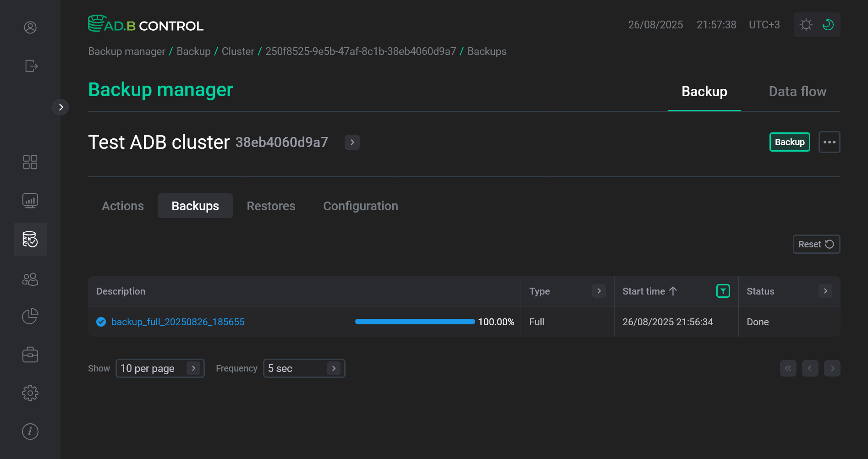This screenshot has height=459, width=868.
Task: Enable dark theme with moon icon
Action: (x=828, y=24)
